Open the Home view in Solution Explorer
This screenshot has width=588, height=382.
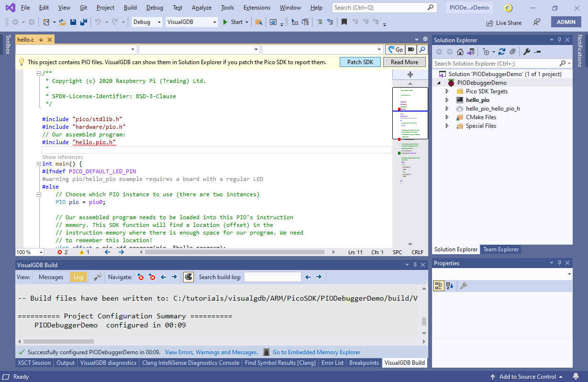(460, 52)
